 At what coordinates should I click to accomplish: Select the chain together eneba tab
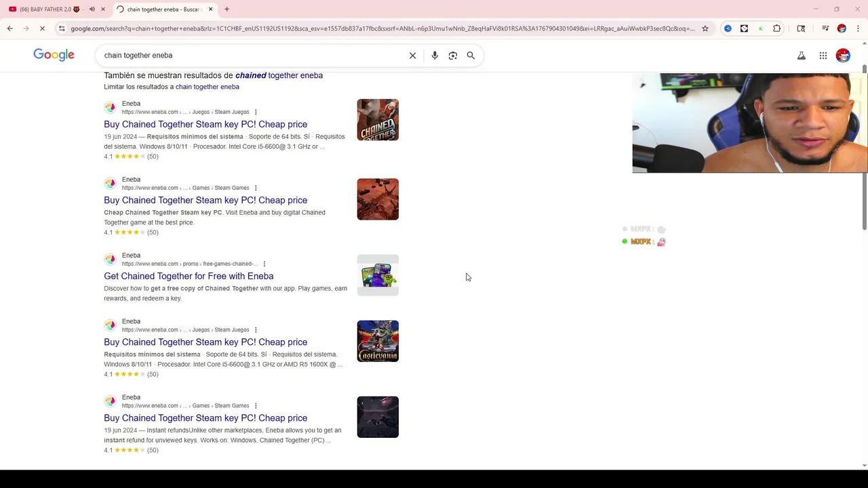(165, 9)
